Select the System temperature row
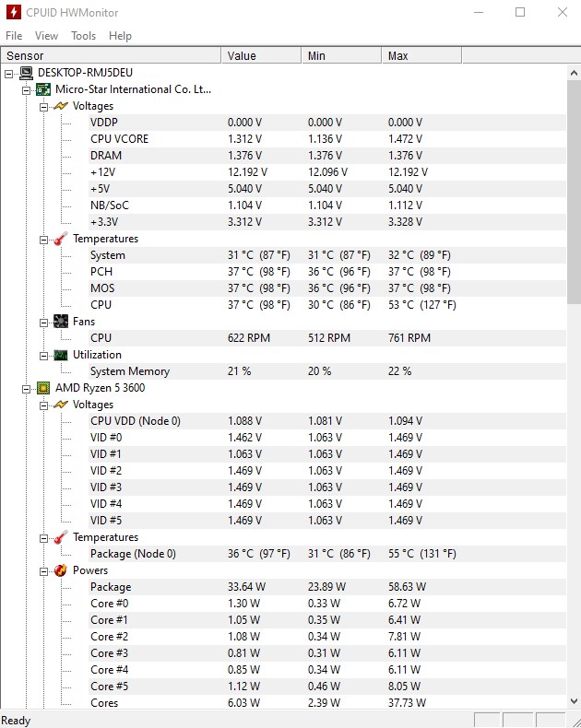 (327, 255)
